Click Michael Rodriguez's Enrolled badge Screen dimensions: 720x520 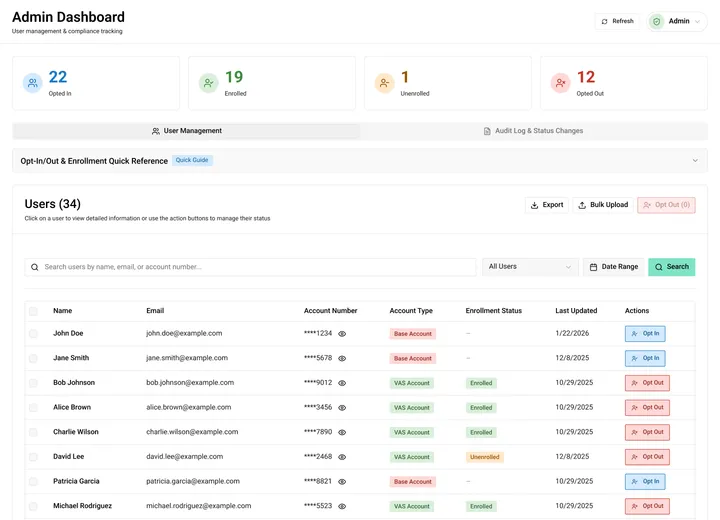(481, 506)
